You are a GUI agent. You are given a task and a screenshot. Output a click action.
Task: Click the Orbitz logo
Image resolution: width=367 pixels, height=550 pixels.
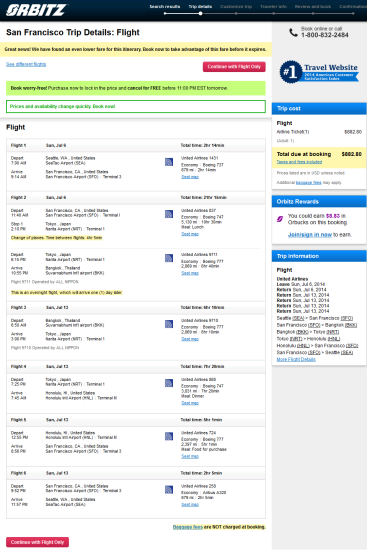[x=36, y=10]
